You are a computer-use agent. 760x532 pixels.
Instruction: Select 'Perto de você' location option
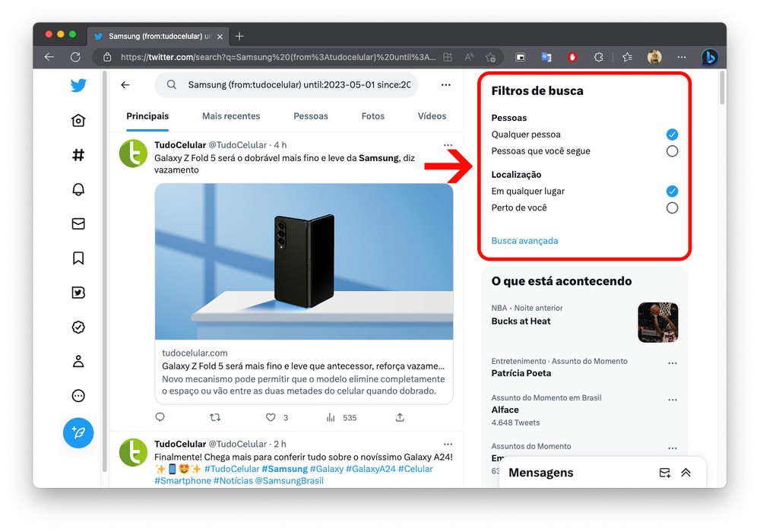tap(672, 207)
